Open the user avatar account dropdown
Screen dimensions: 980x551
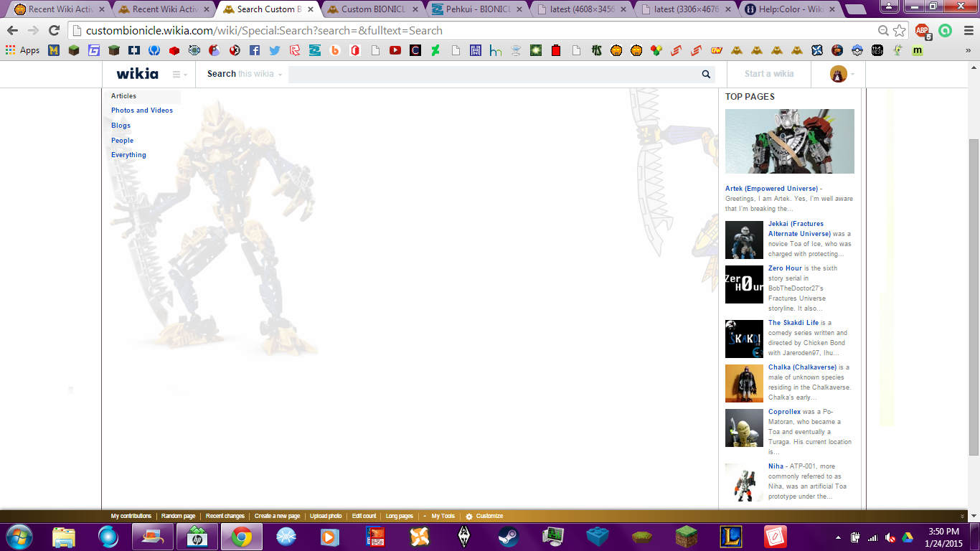(x=843, y=74)
